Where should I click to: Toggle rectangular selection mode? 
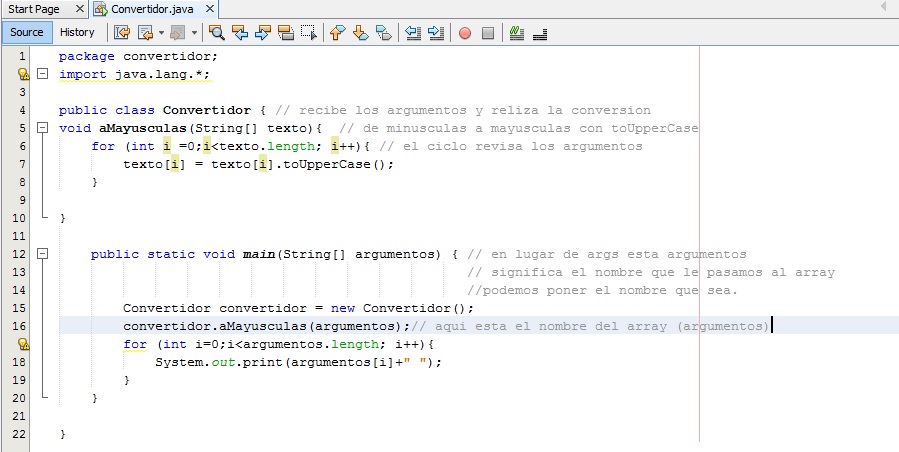click(x=309, y=32)
